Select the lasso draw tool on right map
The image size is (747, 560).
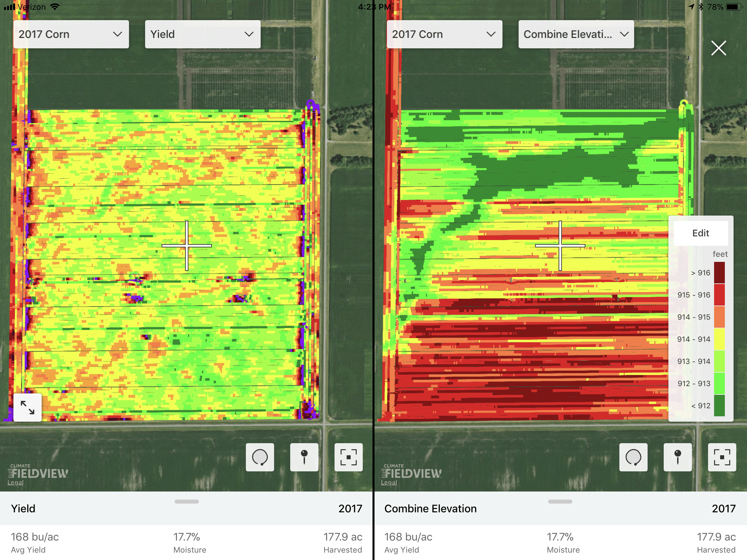pos(633,457)
